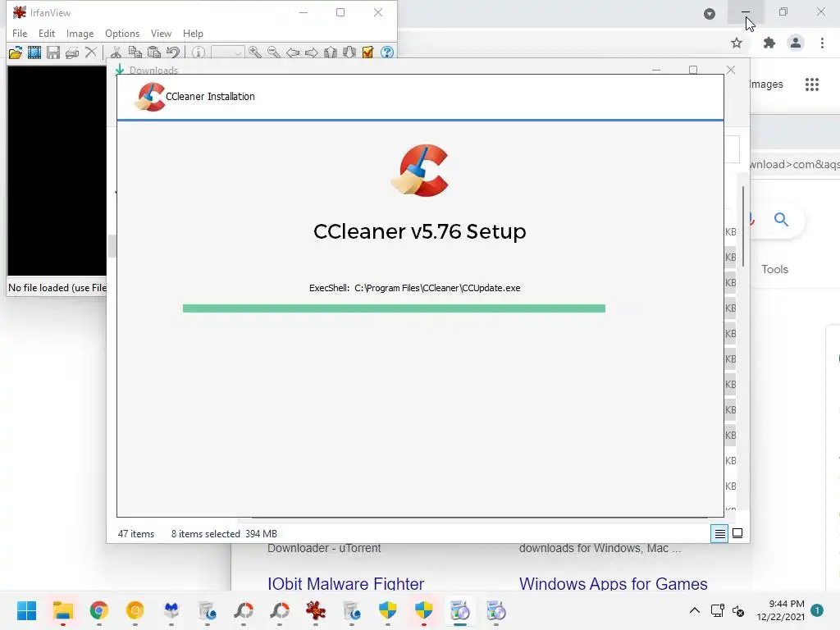Open the View menu in IrfanView
This screenshot has width=840, height=630.
point(161,33)
